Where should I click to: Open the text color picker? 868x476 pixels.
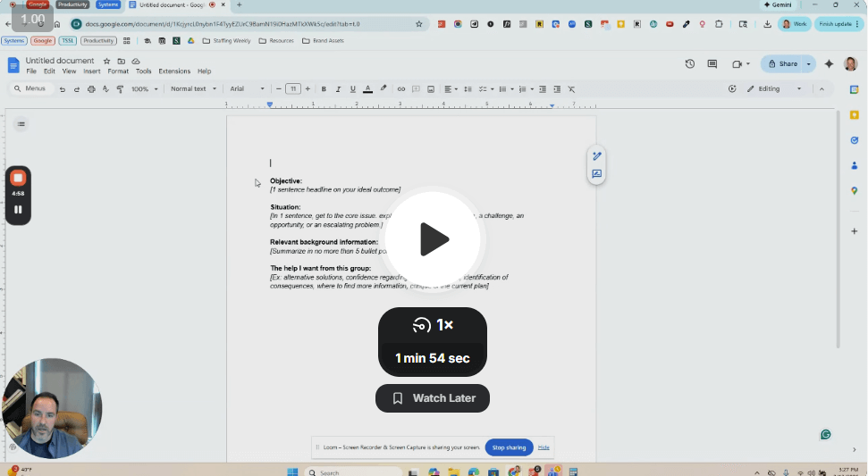coord(367,89)
